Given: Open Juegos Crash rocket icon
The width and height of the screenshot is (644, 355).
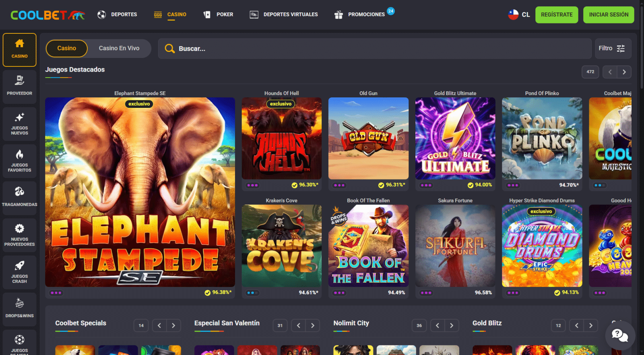Looking at the screenshot, I should tap(20, 272).
